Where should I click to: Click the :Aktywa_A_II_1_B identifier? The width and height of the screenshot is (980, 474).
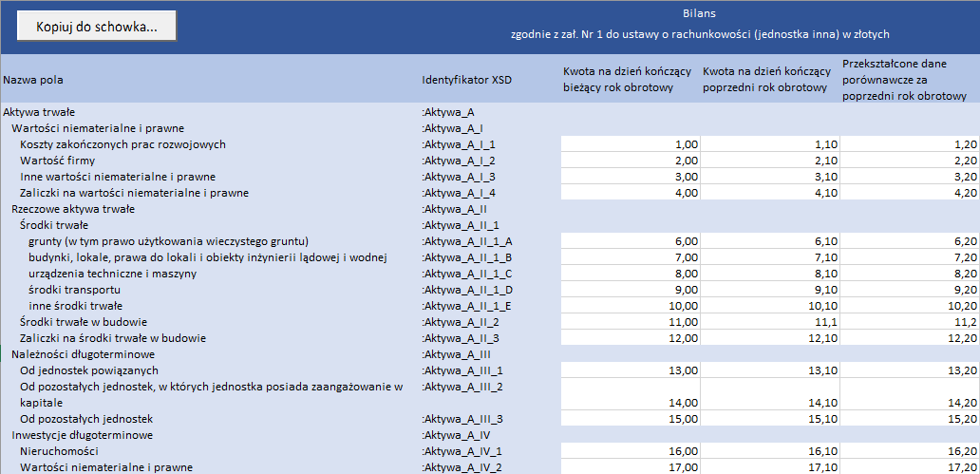click(467, 257)
